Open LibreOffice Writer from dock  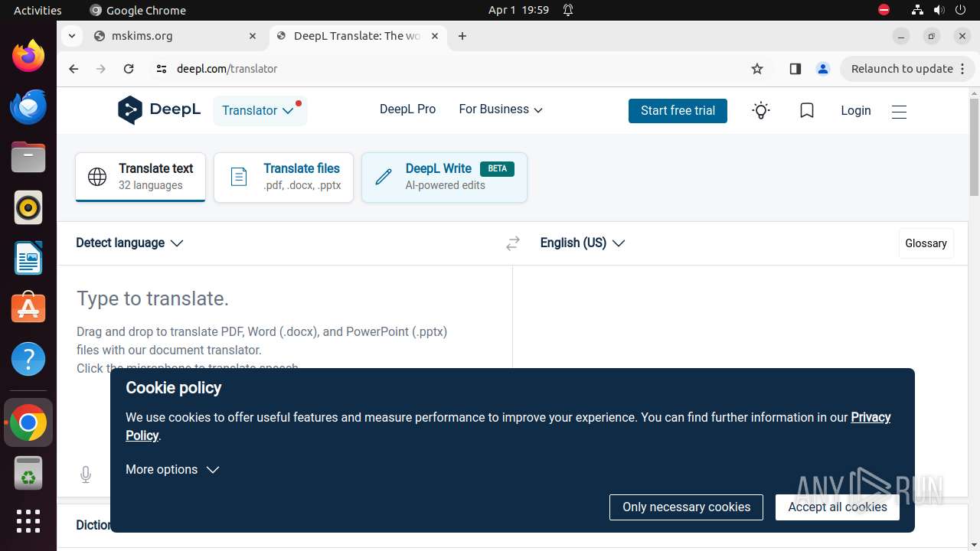tap(28, 258)
